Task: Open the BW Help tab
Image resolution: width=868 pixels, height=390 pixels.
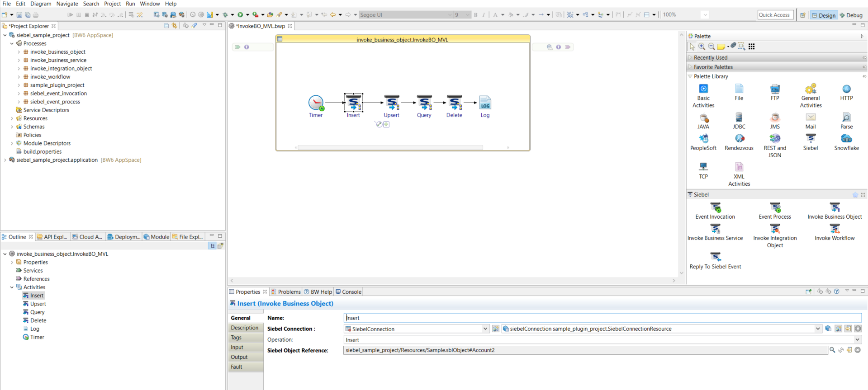Action: tap(318, 292)
